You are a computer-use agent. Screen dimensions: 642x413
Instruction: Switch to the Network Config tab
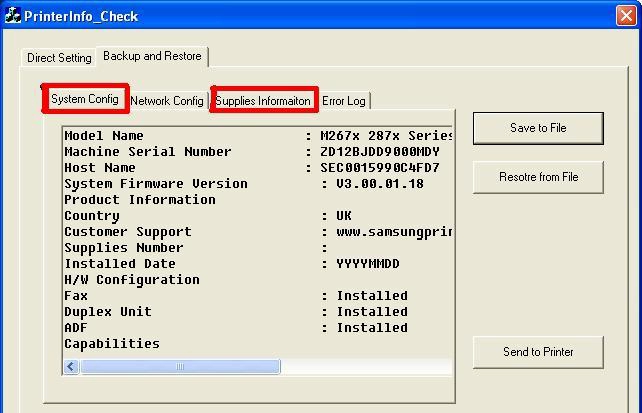(x=167, y=101)
